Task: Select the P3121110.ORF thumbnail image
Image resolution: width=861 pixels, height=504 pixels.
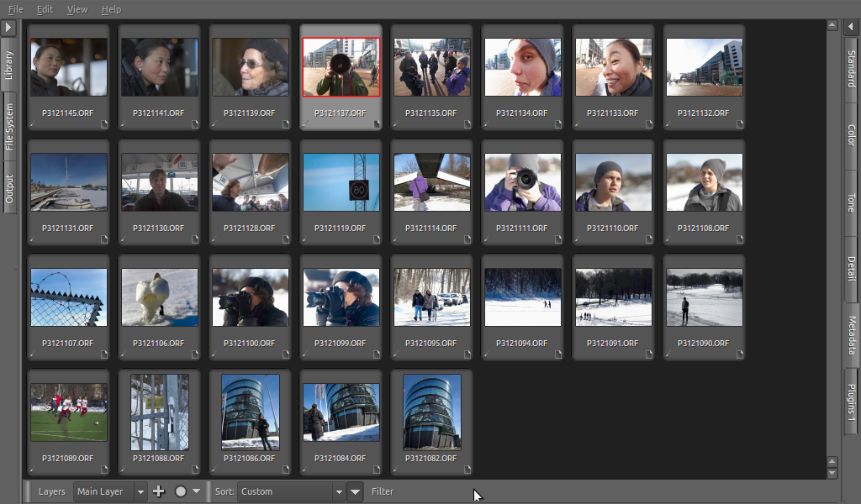Action: (613, 182)
